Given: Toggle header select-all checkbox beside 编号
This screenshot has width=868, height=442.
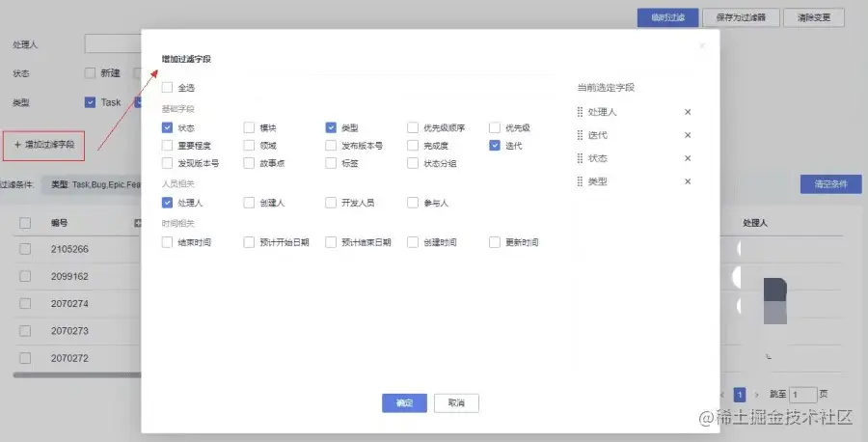Looking at the screenshot, I should pyautogui.click(x=25, y=223).
